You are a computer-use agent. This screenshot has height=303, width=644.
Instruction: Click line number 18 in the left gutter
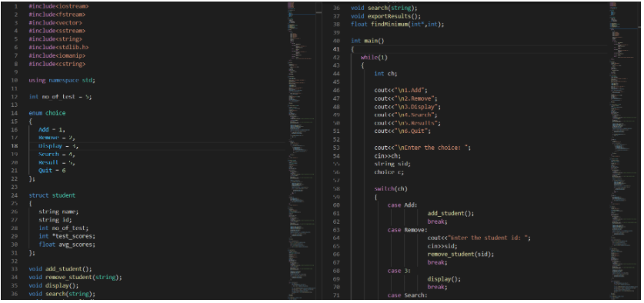(15, 146)
